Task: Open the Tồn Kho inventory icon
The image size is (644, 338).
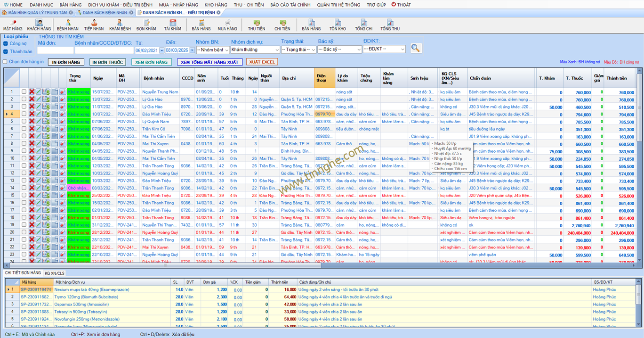Action: click(x=338, y=25)
